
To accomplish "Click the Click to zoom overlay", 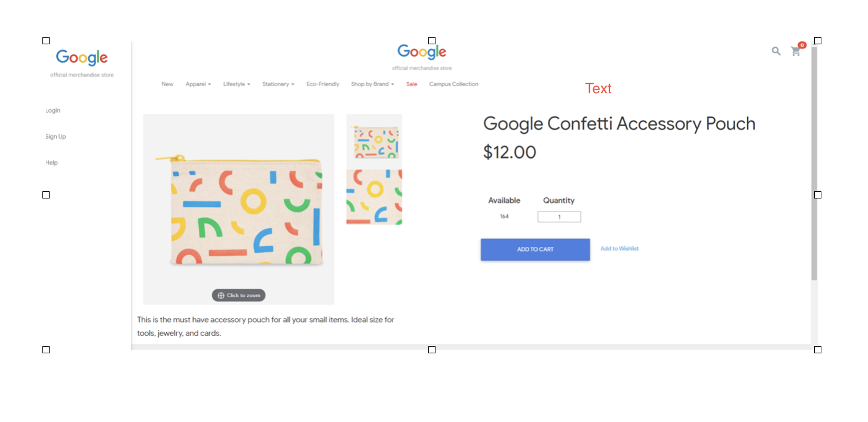I will 238,295.
